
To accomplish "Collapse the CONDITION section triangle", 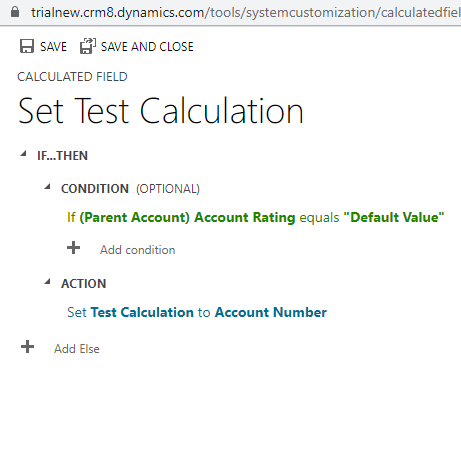I will pos(47,187).
